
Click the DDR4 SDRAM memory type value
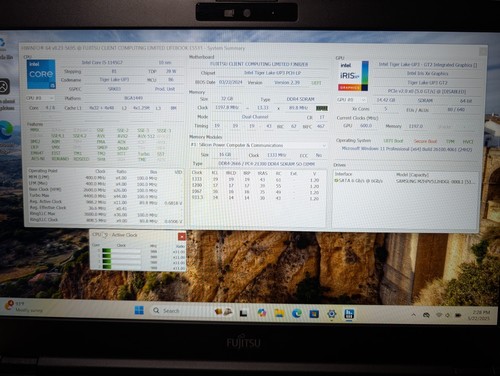(x=301, y=99)
